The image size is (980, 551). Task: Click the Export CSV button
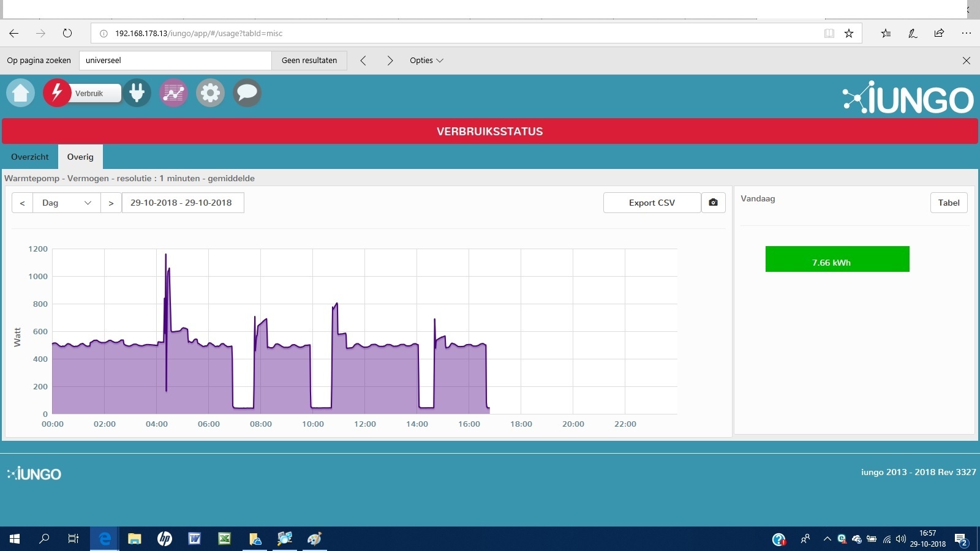pos(652,203)
